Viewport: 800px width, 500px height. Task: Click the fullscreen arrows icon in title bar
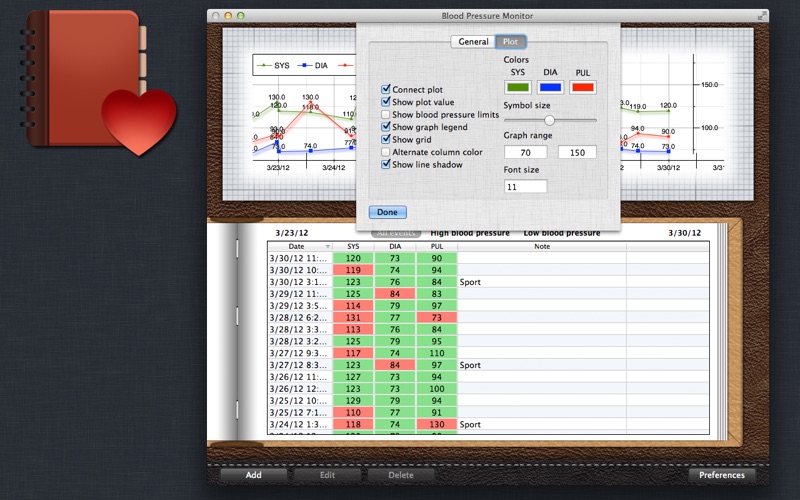762,16
